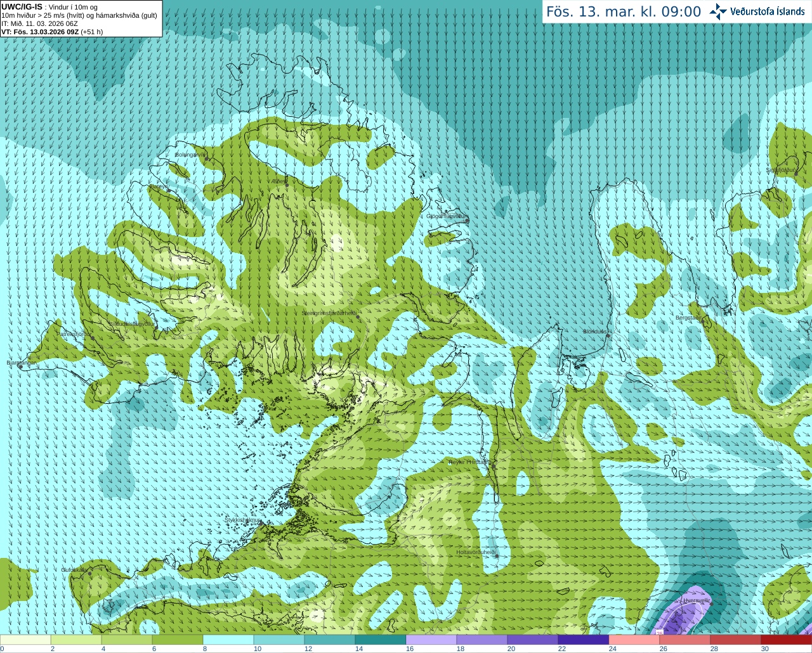Click the Reykir í Hrútafirði station label

click(x=469, y=462)
